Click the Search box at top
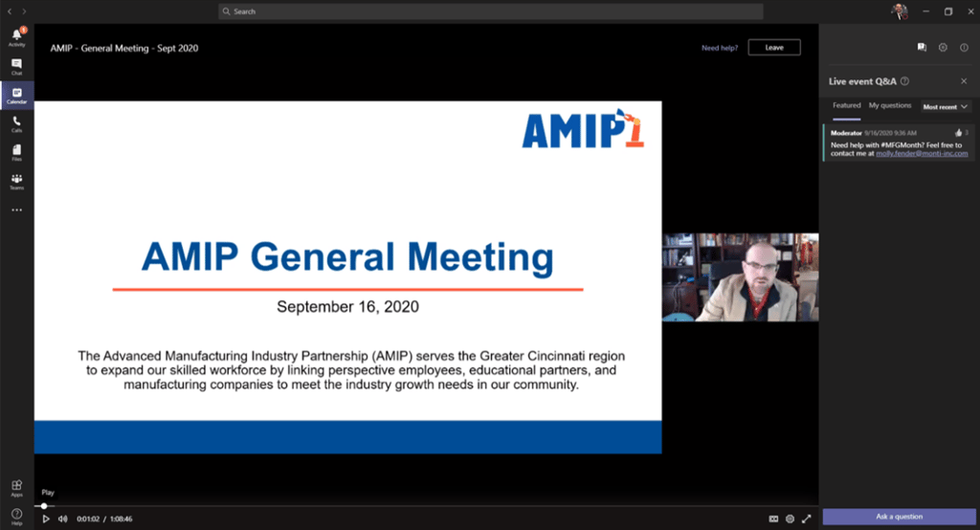 (x=491, y=11)
